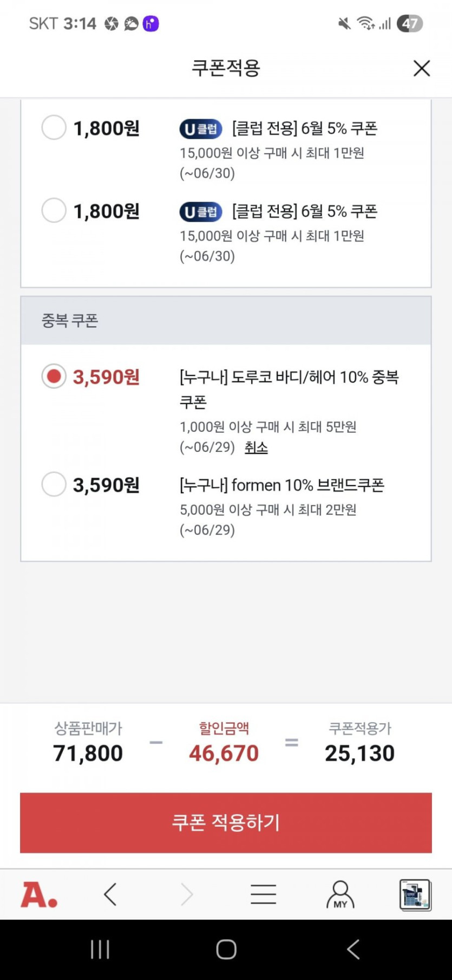The height and width of the screenshot is (980, 452).
Task: Go back with the browser back arrow
Action: pos(110,894)
